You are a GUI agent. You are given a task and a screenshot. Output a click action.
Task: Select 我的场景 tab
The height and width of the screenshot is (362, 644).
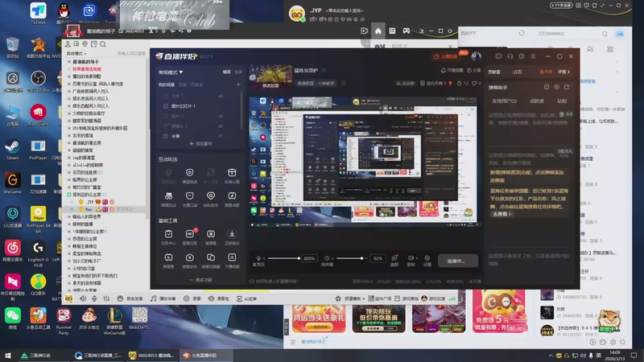[167, 84]
